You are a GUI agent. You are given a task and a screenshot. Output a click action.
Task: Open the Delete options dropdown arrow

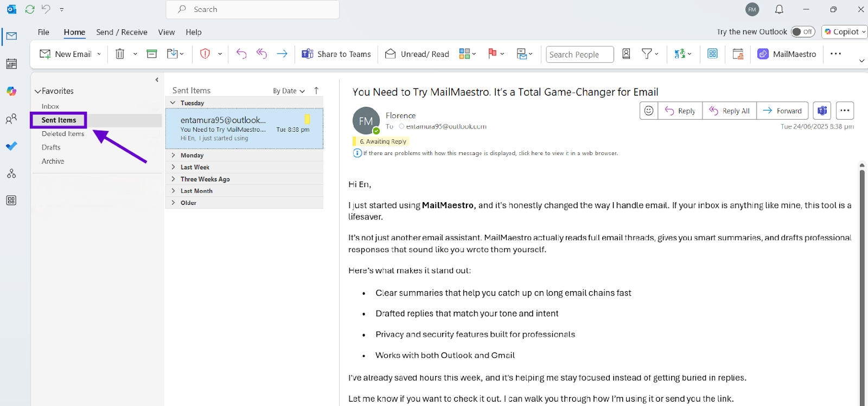tap(135, 54)
